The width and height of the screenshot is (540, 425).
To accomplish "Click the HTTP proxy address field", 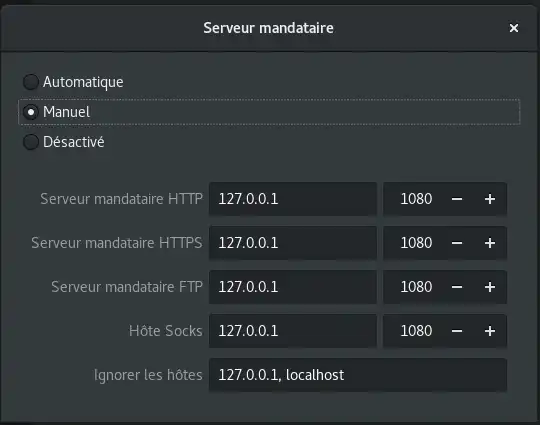I will (x=293, y=199).
